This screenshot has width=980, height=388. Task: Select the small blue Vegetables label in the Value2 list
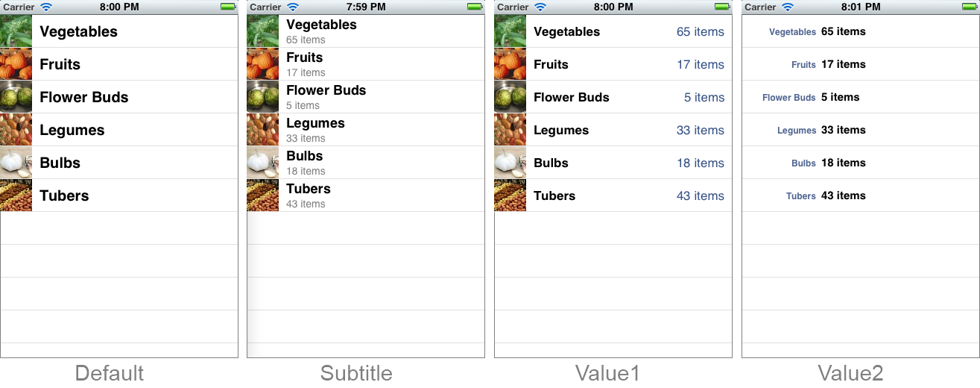pos(792,32)
